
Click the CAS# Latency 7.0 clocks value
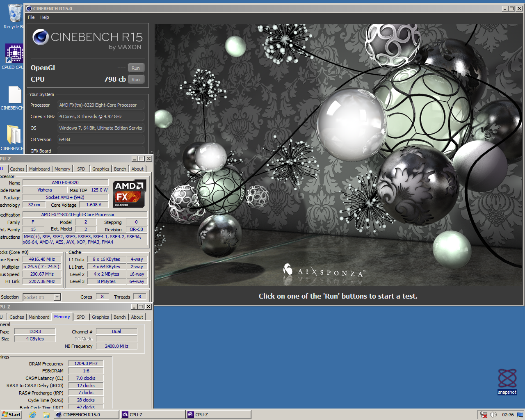pyautogui.click(x=86, y=378)
